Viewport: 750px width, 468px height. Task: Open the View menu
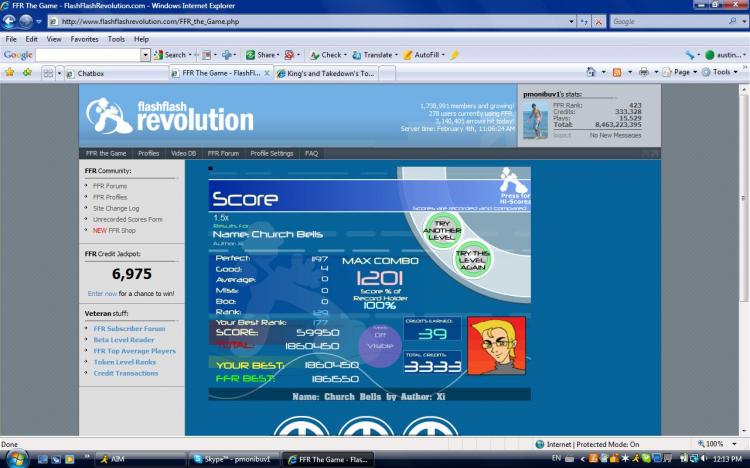point(54,39)
